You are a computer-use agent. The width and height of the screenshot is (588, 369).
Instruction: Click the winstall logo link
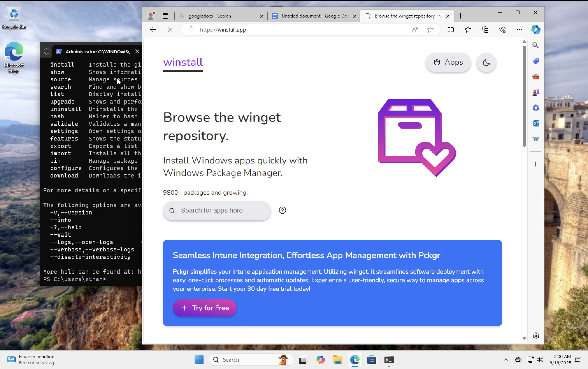[x=183, y=62]
